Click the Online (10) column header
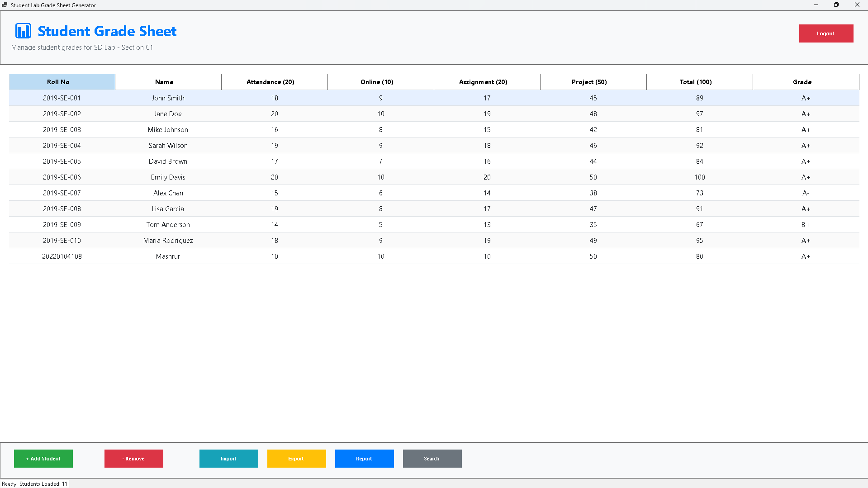The image size is (868, 488). [x=381, y=82]
